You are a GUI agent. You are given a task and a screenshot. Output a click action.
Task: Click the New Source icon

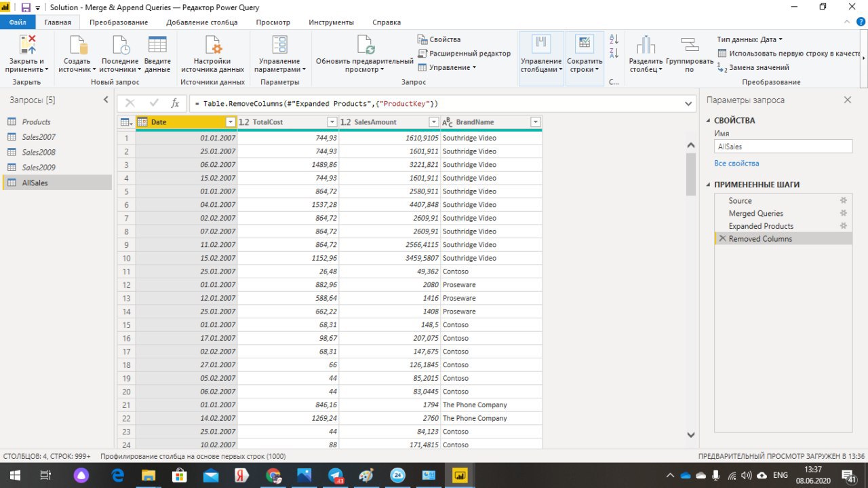tap(78, 45)
